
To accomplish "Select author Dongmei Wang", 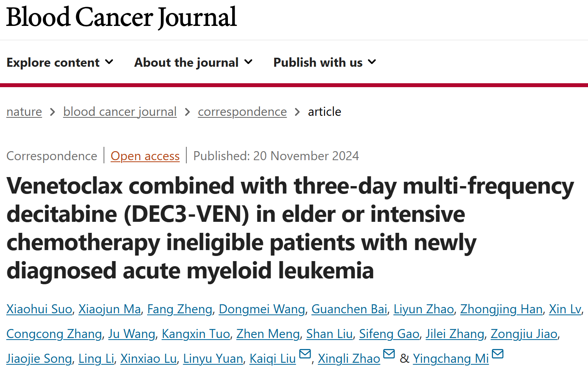I will (x=262, y=309).
